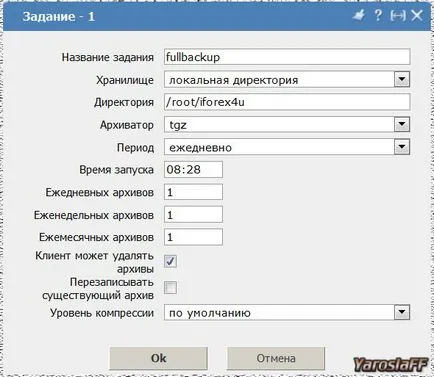Enable 'Перезаписывать существующий архив' checkbox
The height and width of the screenshot is (377, 434).
[170, 287]
